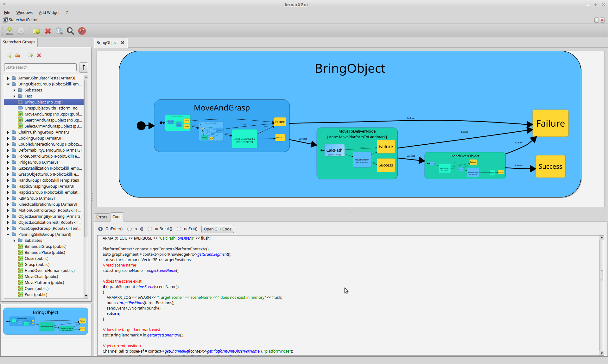Collapse the BringObjectGroup tree node
Image resolution: width=608 pixels, height=364 pixels.
point(8,84)
